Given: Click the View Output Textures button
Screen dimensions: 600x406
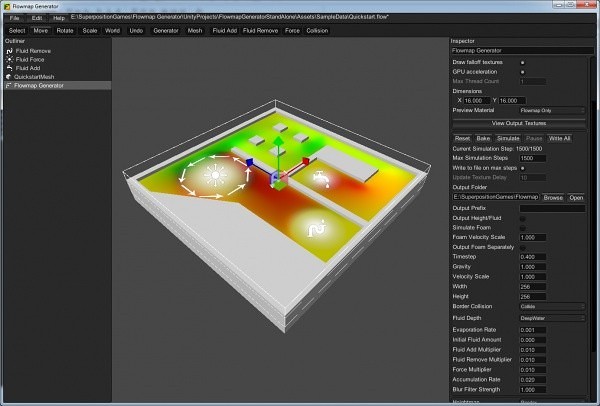Looking at the screenshot, I should pos(519,124).
